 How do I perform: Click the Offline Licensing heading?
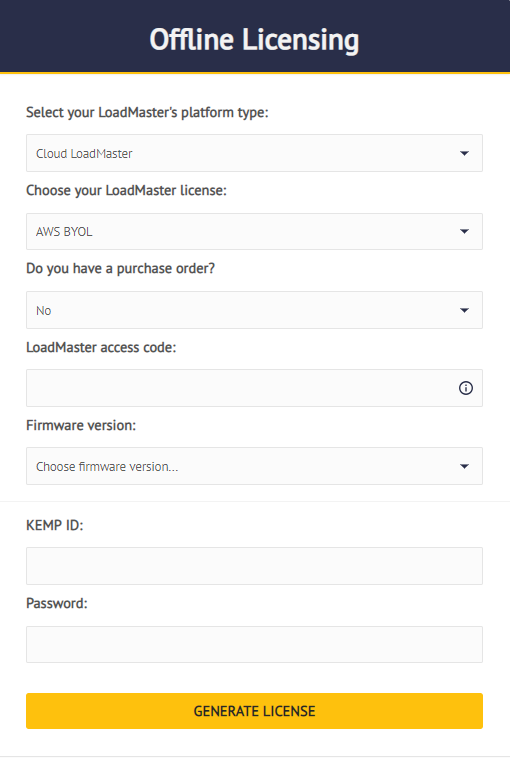[254, 40]
